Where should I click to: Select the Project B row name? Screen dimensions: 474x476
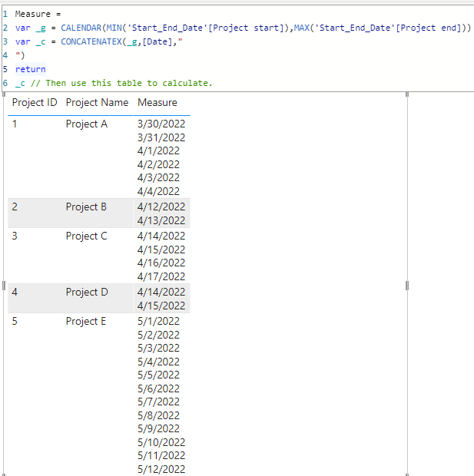tap(86, 207)
